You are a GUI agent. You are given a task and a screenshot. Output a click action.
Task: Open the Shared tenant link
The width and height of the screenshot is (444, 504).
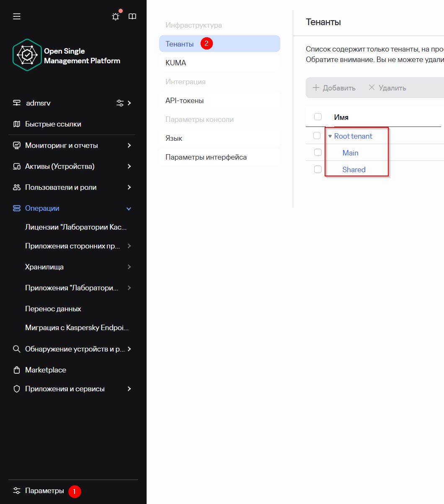pyautogui.click(x=354, y=170)
